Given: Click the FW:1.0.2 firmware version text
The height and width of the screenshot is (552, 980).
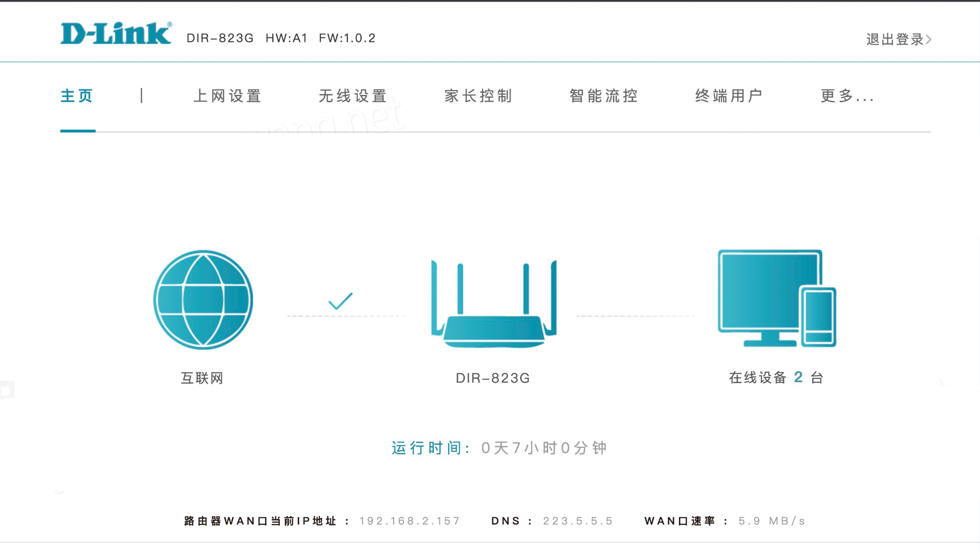Looking at the screenshot, I should point(347,38).
